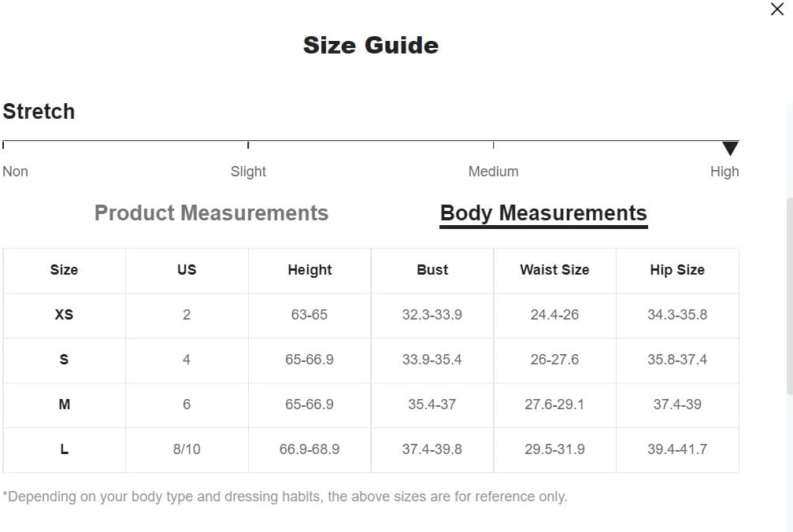Select the L size row label
The image size is (793, 532).
tap(65, 449)
